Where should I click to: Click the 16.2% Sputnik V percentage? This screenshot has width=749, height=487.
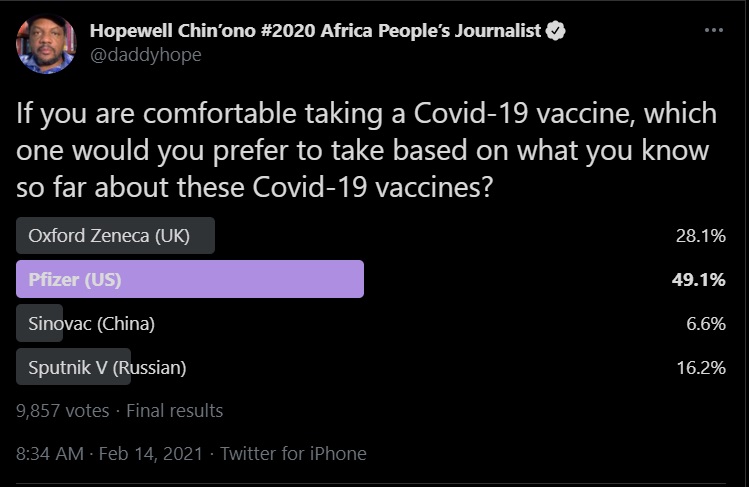(x=700, y=368)
